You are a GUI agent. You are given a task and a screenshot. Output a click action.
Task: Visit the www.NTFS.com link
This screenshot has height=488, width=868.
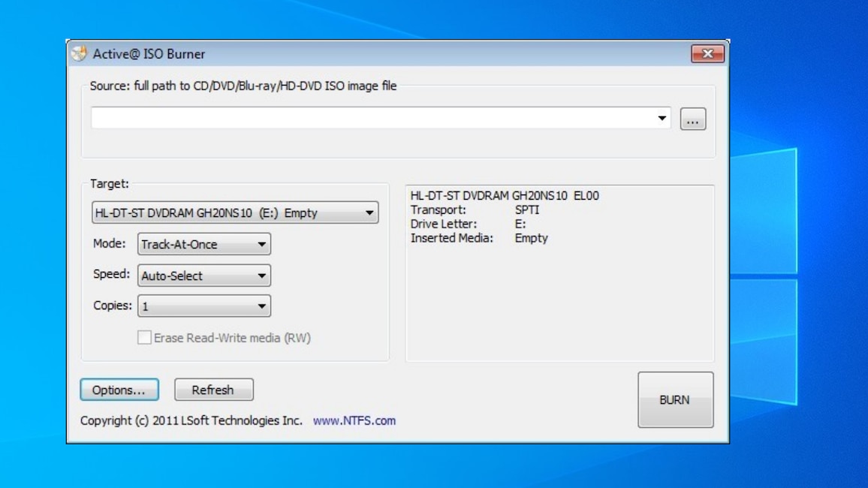354,421
